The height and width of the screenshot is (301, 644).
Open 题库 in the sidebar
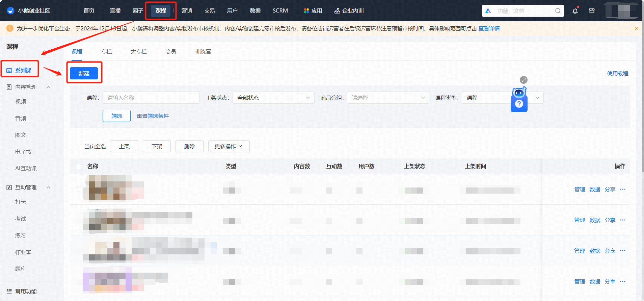(21, 269)
